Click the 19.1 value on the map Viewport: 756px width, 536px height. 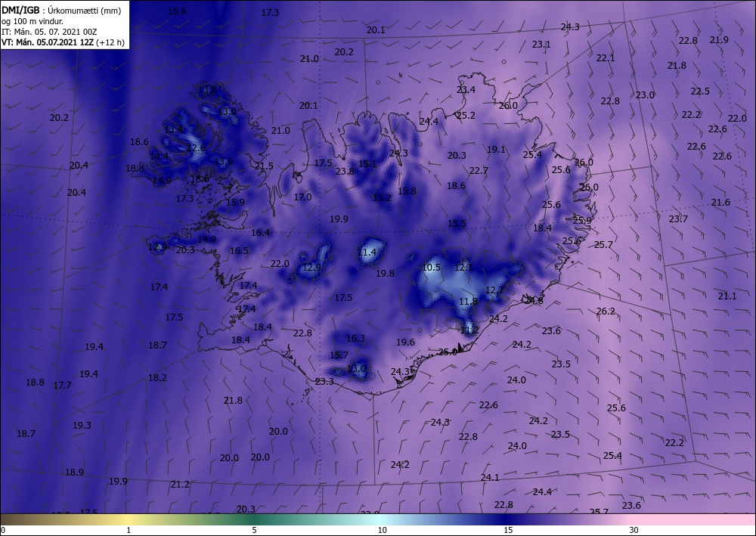(x=496, y=150)
